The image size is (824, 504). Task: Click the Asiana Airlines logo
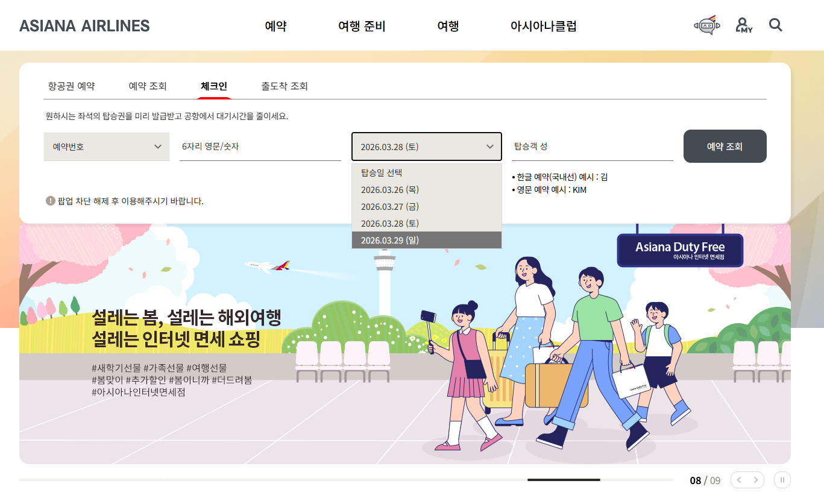click(x=84, y=26)
